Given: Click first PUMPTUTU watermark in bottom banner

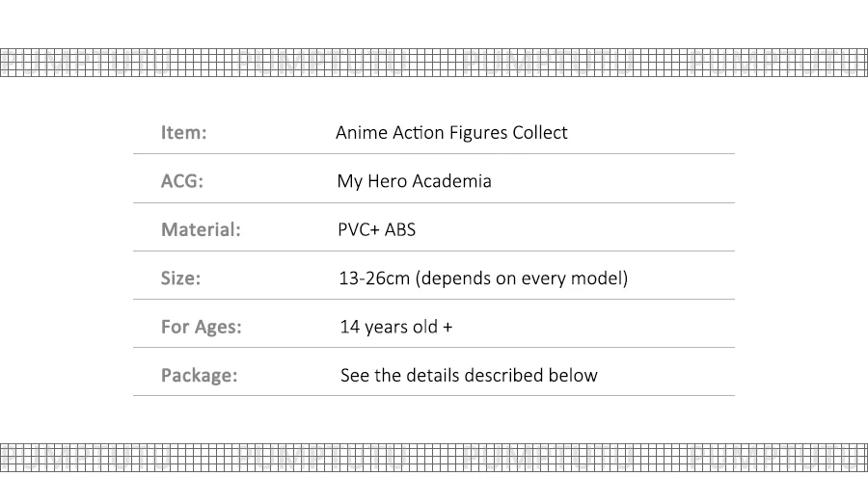Looking at the screenshot, I should pyautogui.click(x=85, y=458).
